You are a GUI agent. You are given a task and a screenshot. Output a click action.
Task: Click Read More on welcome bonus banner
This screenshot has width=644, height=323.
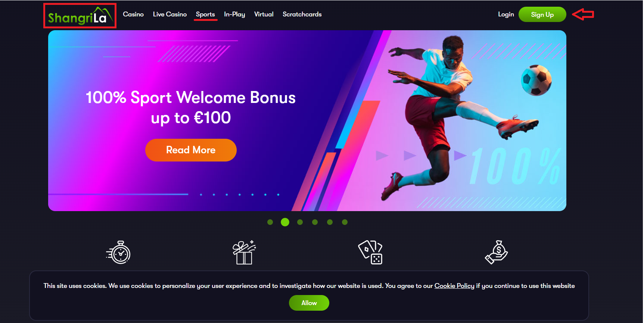191,150
